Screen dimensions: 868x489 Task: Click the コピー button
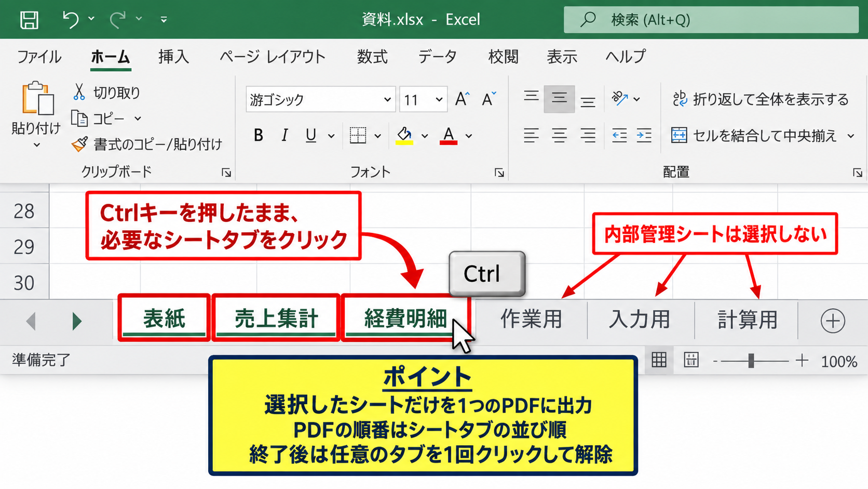click(98, 118)
